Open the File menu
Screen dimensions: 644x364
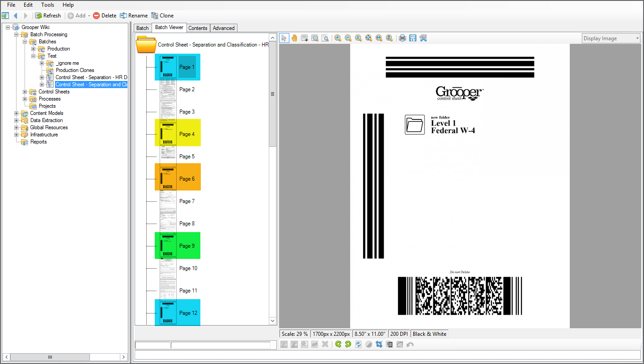11,5
